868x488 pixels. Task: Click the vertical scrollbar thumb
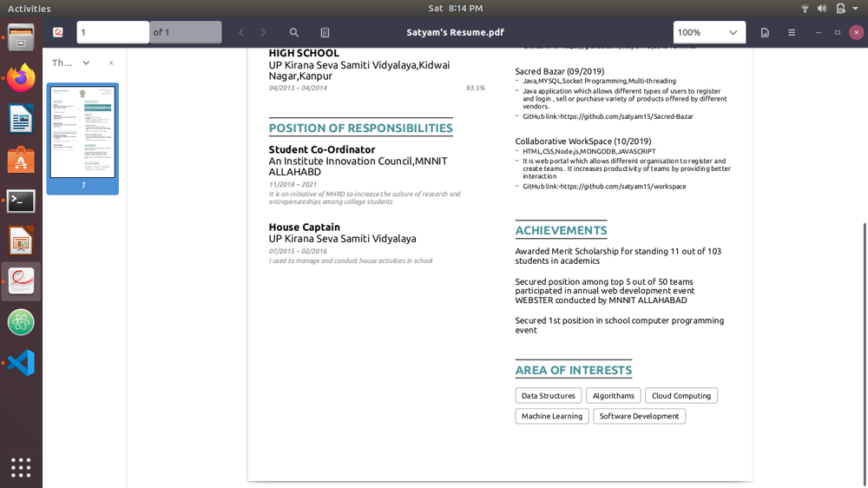(865, 354)
